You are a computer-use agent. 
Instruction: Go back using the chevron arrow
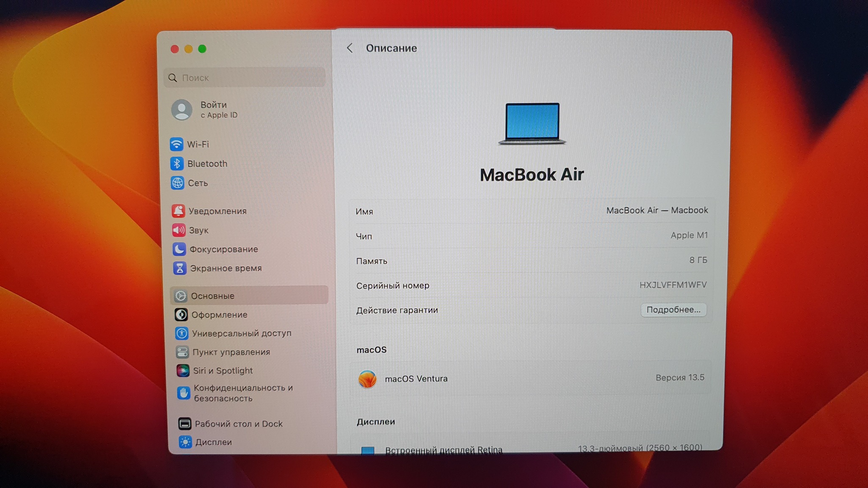[x=350, y=48]
